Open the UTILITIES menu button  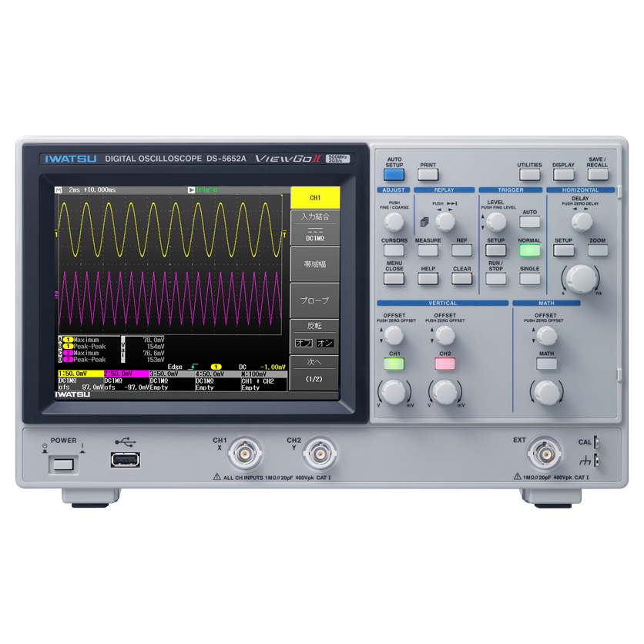(529, 175)
